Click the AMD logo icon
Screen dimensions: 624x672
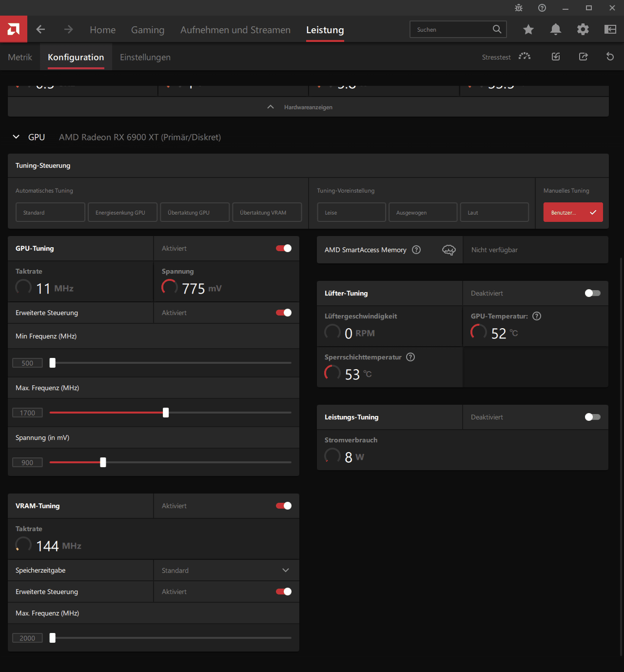14,29
